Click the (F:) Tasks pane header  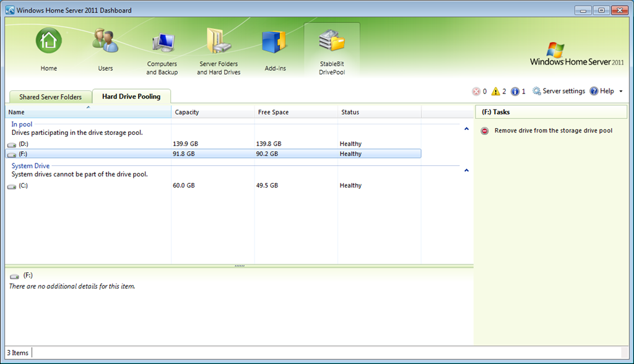tap(551, 112)
